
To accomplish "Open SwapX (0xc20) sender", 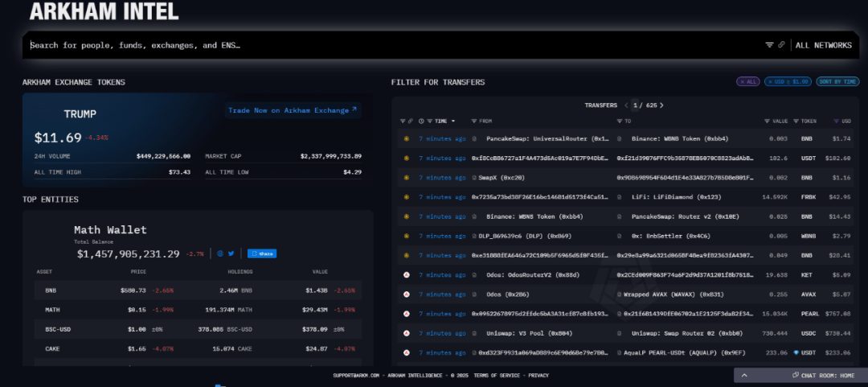I will (x=502, y=178).
